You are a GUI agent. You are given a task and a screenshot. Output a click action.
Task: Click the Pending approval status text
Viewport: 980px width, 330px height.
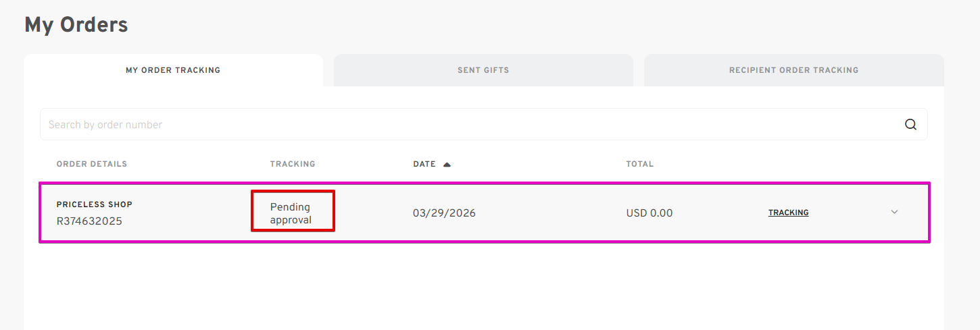(x=291, y=213)
